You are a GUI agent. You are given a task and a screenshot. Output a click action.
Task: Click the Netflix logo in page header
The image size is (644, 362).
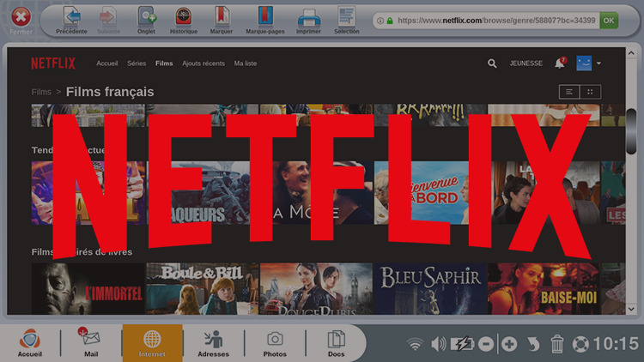point(53,63)
